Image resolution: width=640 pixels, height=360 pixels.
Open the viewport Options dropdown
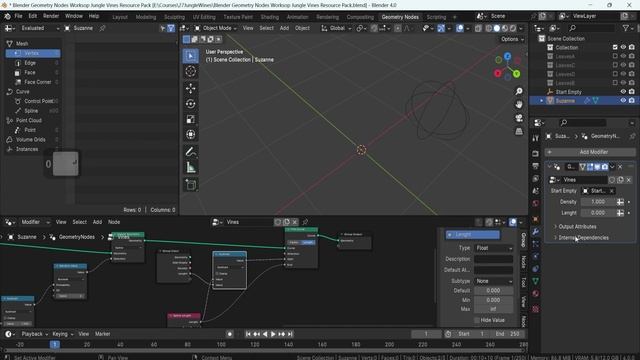(512, 39)
